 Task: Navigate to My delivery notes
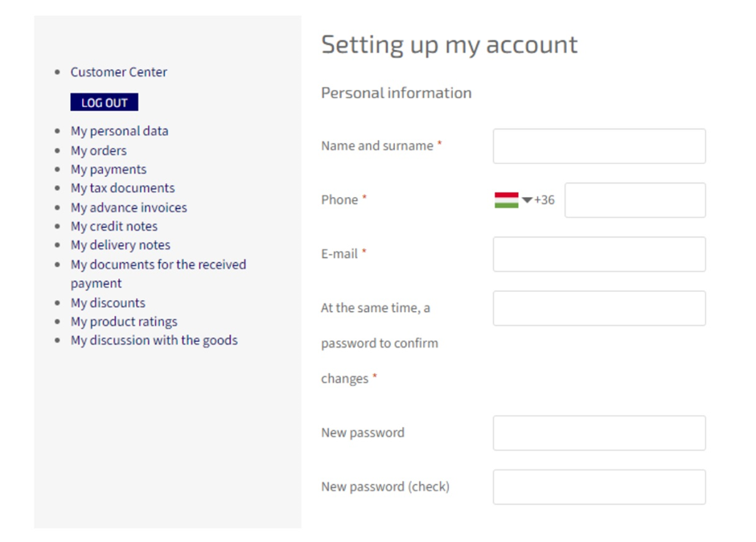pyautogui.click(x=121, y=245)
